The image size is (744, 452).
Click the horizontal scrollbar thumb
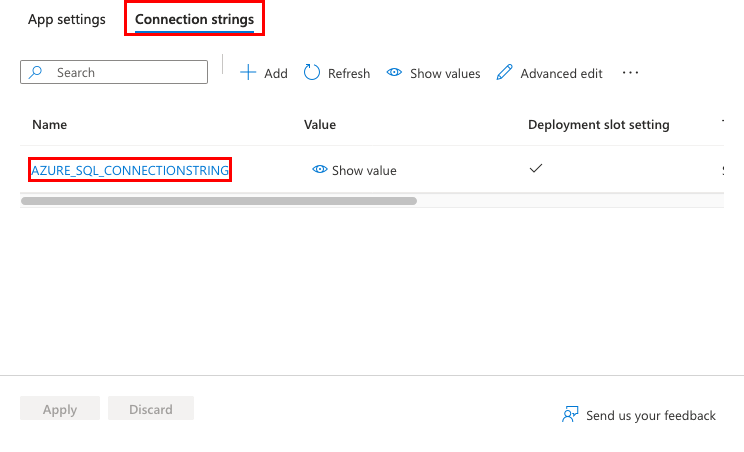(x=219, y=201)
